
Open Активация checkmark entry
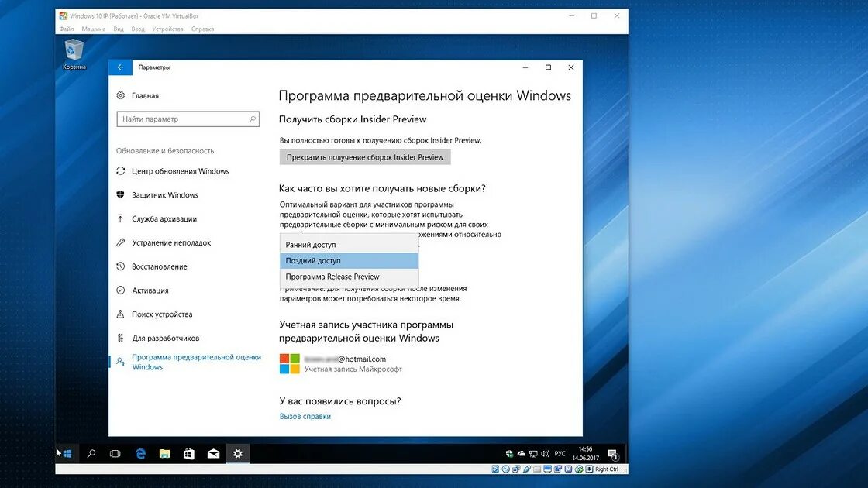143,290
